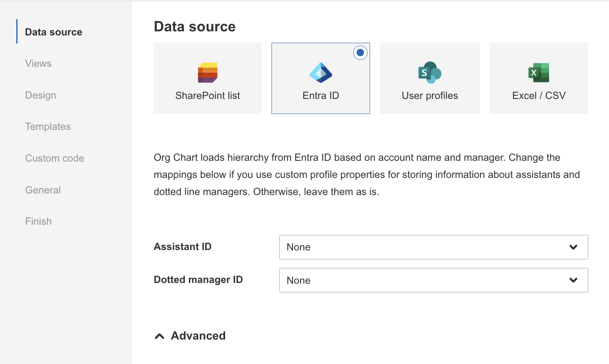Select the SharePoint list data source icon

pyautogui.click(x=207, y=73)
